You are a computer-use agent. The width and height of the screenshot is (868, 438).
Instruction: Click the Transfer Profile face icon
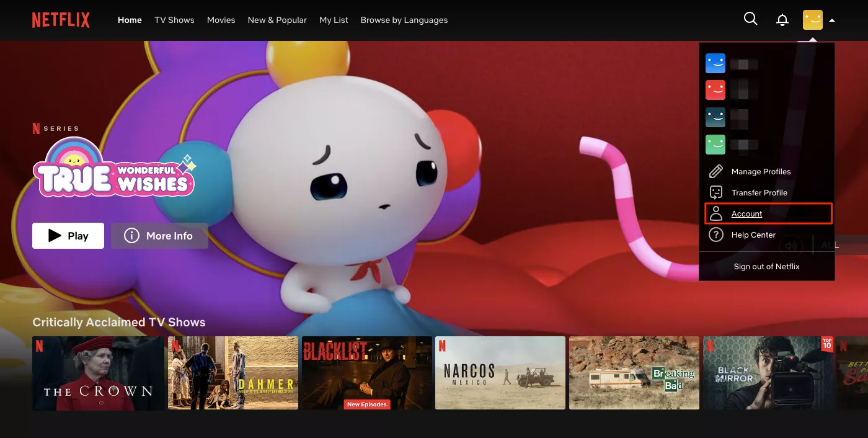716,192
